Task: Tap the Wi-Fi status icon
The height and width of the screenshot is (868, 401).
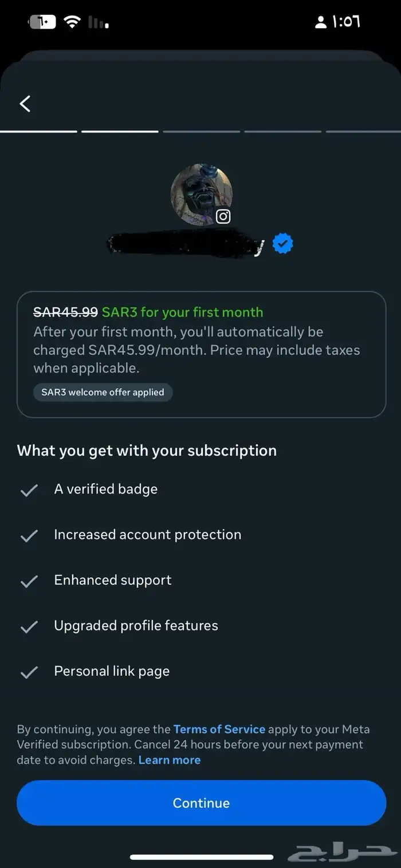Action: point(72,22)
